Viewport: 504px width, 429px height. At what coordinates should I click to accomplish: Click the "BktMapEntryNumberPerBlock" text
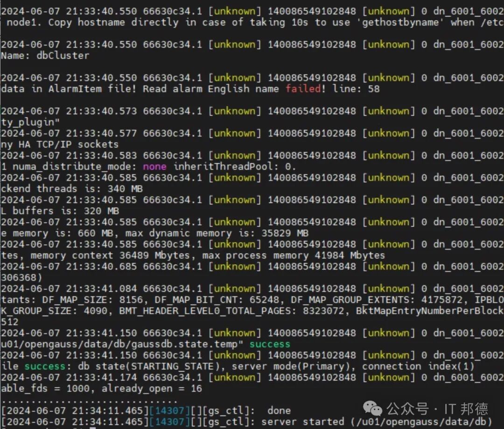pos(430,311)
